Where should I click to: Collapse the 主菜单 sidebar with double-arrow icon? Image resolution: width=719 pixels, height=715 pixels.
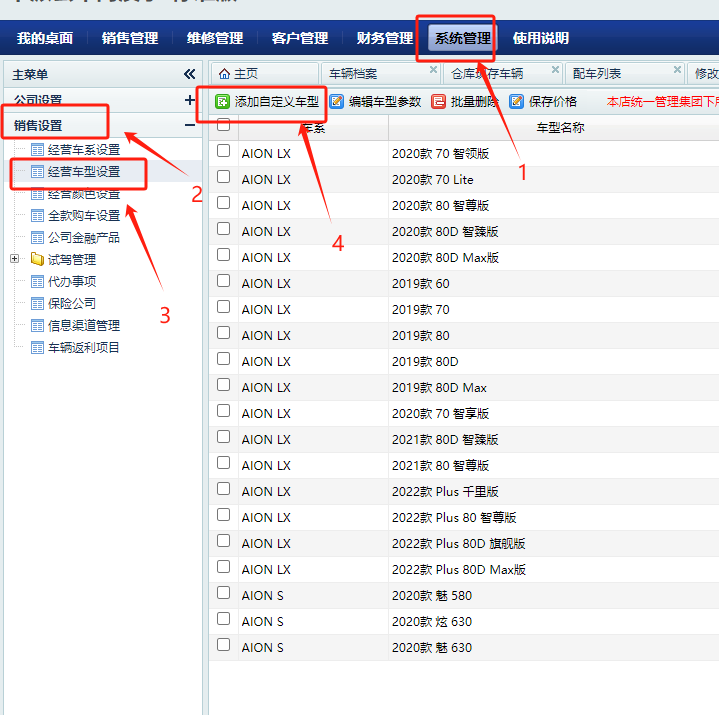(190, 74)
